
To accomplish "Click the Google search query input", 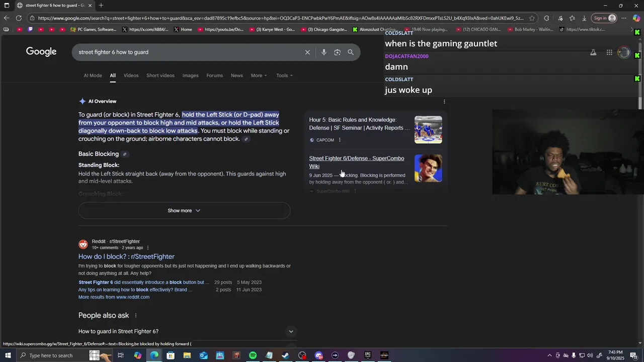I will click(x=189, y=52).
